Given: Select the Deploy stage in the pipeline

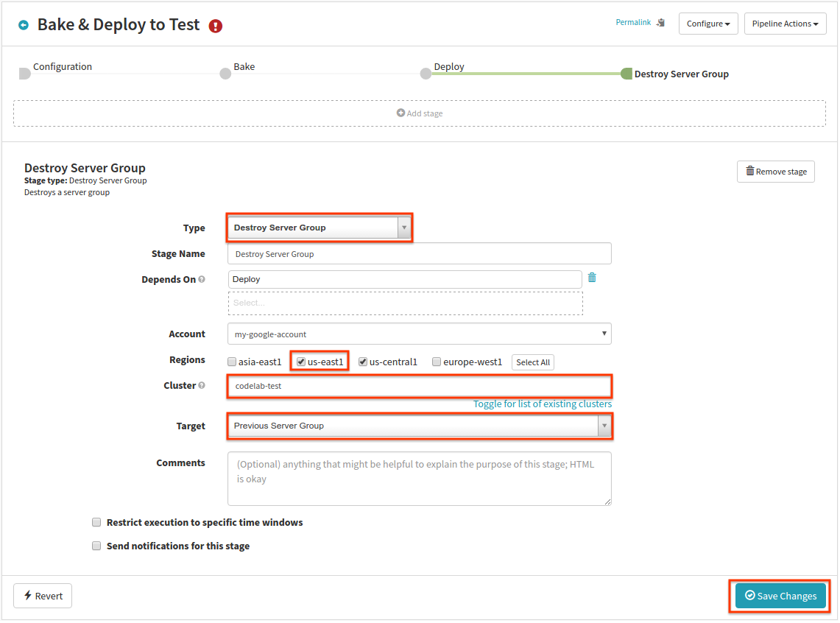Looking at the screenshot, I should tap(426, 74).
